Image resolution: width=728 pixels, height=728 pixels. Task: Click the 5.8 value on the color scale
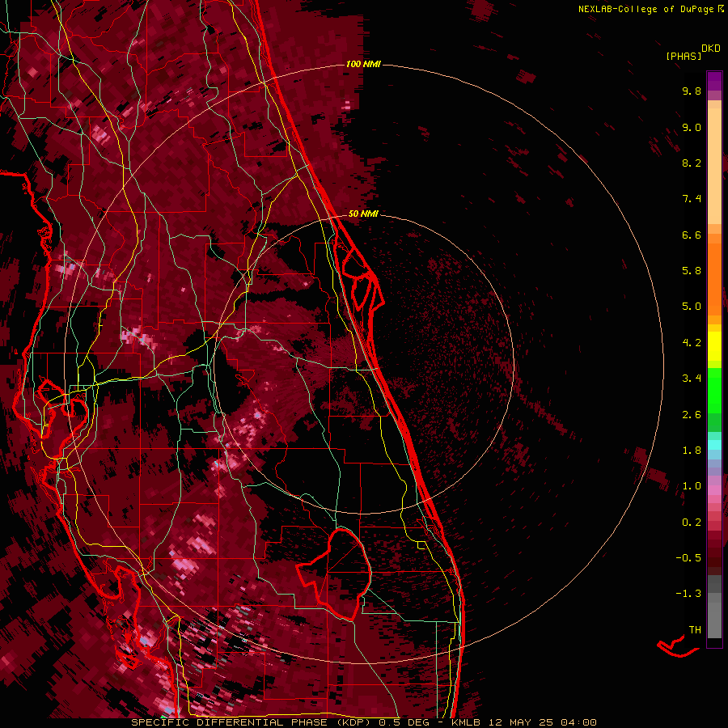click(x=692, y=271)
